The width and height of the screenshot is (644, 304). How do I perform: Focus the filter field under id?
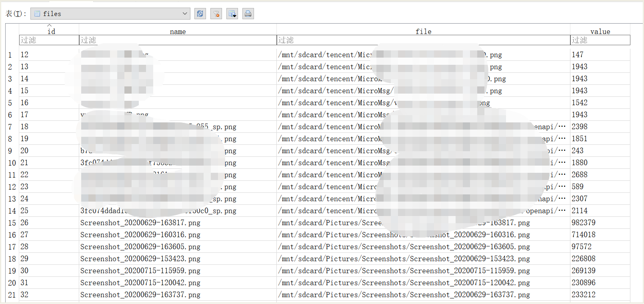pos(49,40)
